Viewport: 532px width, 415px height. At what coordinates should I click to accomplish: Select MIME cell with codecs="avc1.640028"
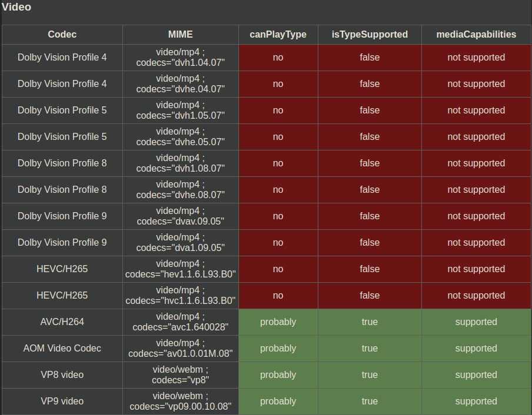point(181,322)
